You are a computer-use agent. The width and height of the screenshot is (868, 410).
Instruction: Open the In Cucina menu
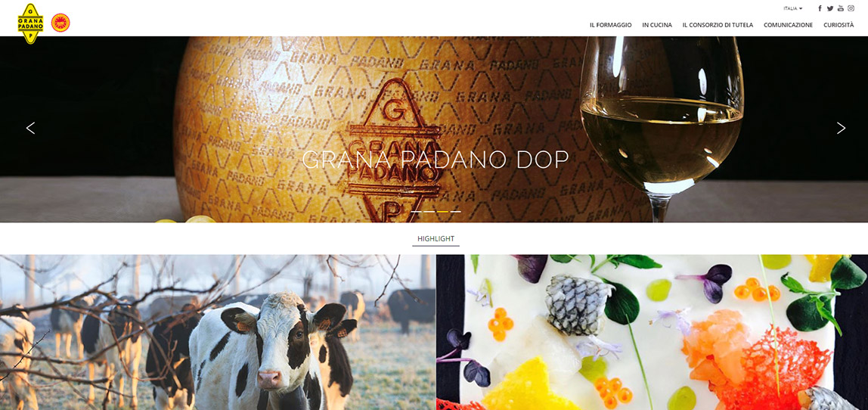(657, 25)
